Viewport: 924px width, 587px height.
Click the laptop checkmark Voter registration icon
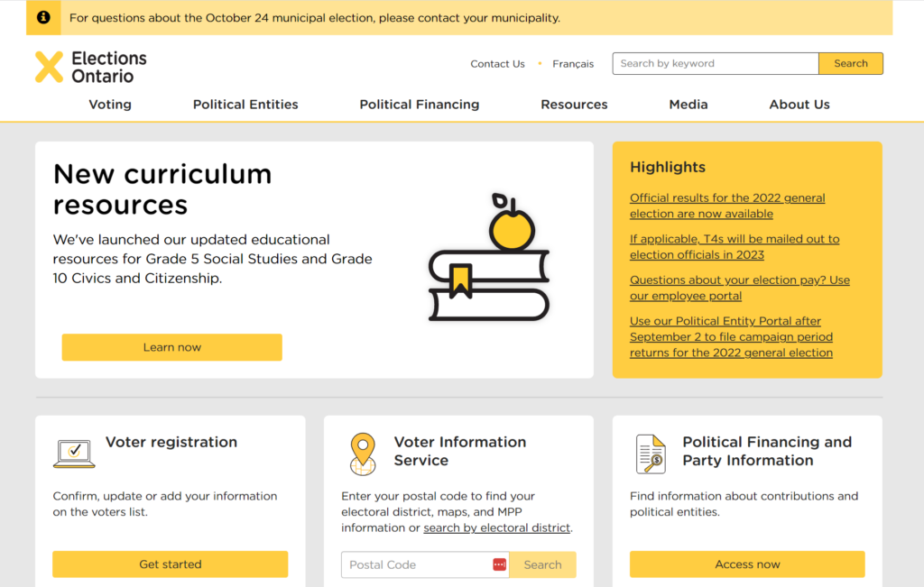pyautogui.click(x=74, y=454)
